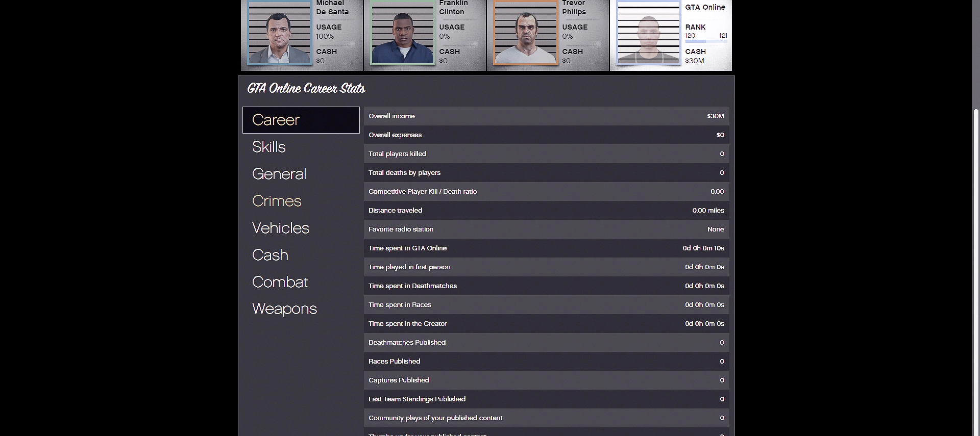Show the Vehicles stats tab
This screenshot has width=980, height=436.
point(281,228)
